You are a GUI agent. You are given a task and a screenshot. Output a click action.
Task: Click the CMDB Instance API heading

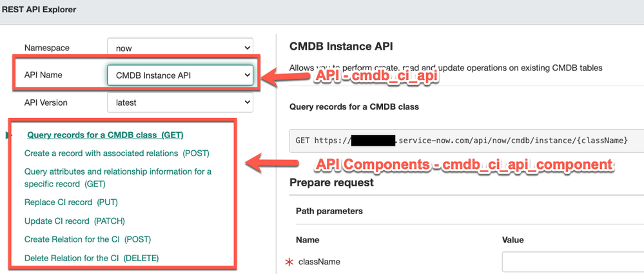341,46
